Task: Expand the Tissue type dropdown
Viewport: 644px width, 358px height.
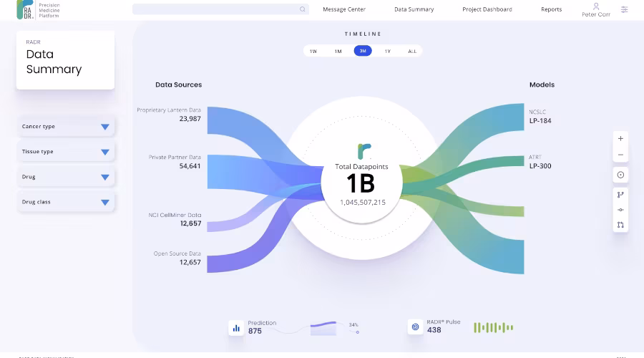Action: click(x=66, y=152)
